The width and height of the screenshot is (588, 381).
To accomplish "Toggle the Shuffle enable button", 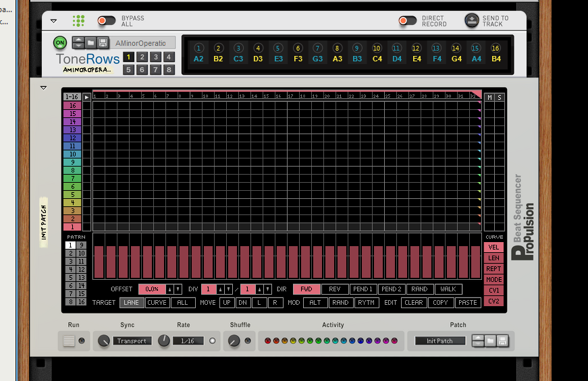I will [248, 341].
